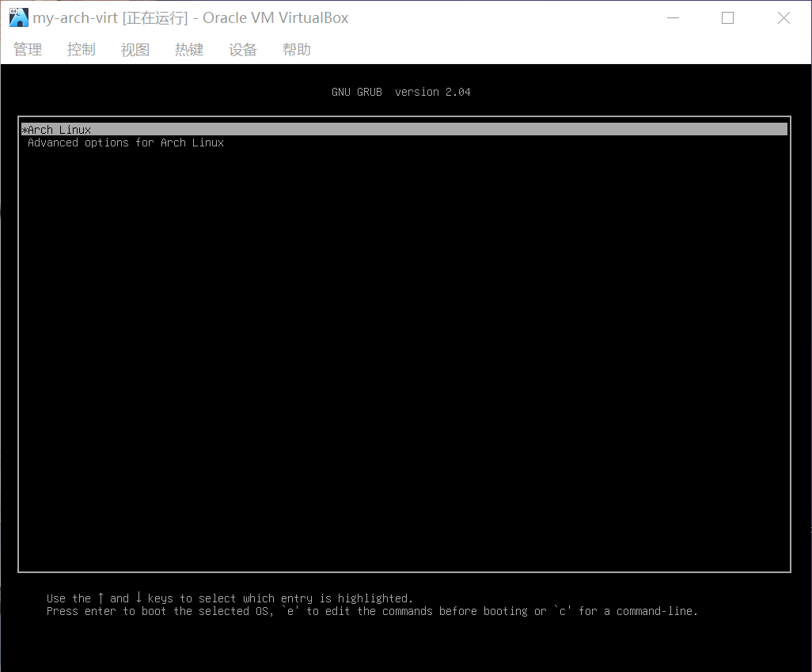The width and height of the screenshot is (812, 672).
Task: Click the GNU GRUB version 2.04 header
Action: point(400,92)
